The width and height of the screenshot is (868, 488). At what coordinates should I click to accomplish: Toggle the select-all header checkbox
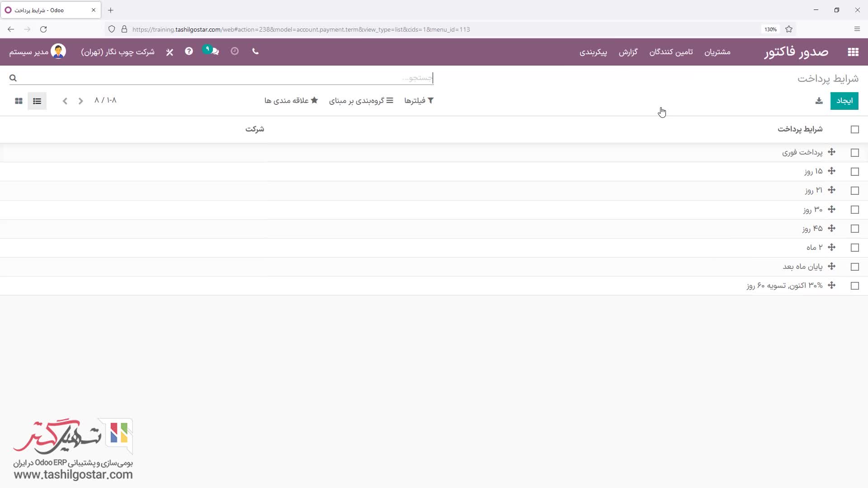[x=854, y=130]
